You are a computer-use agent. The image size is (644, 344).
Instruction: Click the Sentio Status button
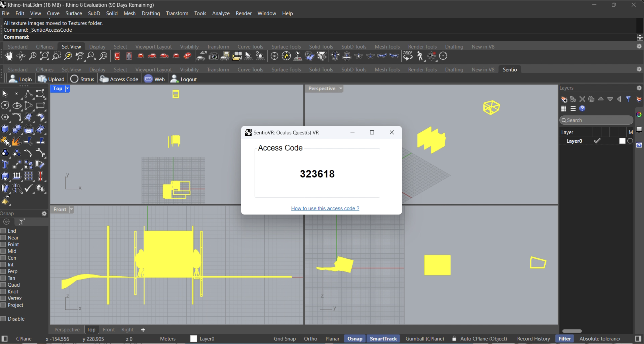tap(82, 79)
